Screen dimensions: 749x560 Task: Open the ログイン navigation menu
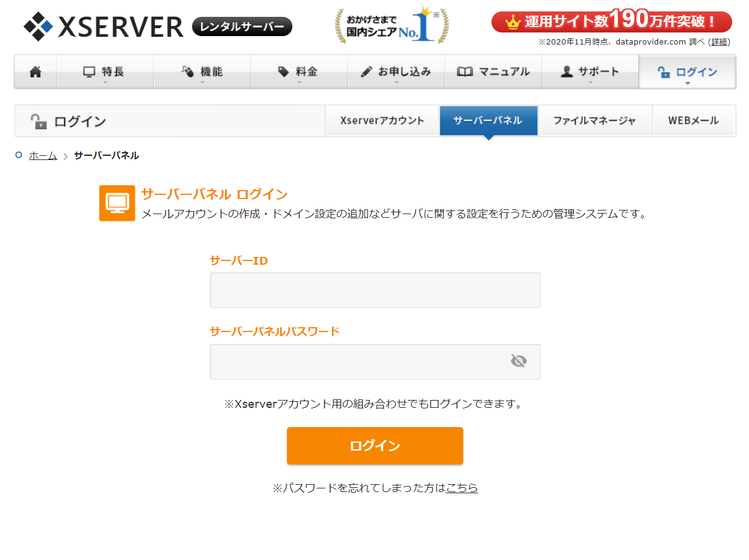click(x=687, y=72)
